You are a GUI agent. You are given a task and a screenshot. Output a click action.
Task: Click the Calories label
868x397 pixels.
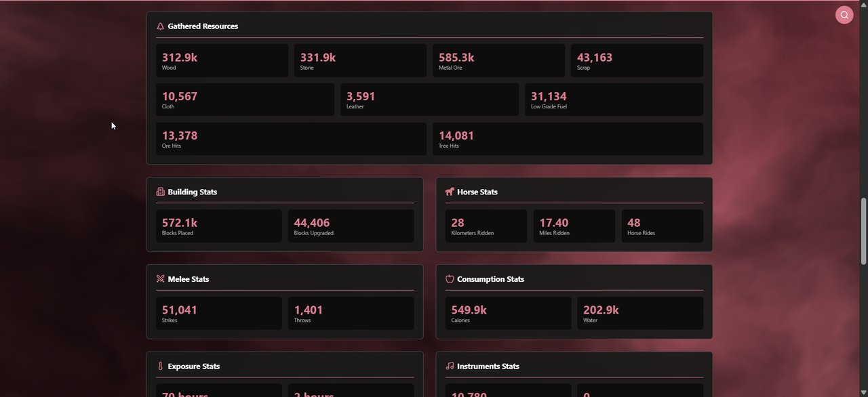(x=460, y=320)
